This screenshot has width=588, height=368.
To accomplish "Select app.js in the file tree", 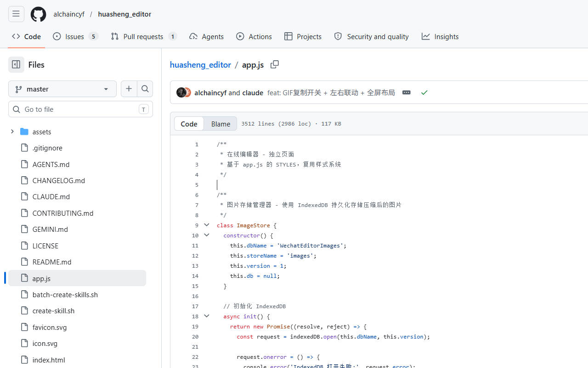I will tap(77, 278).
